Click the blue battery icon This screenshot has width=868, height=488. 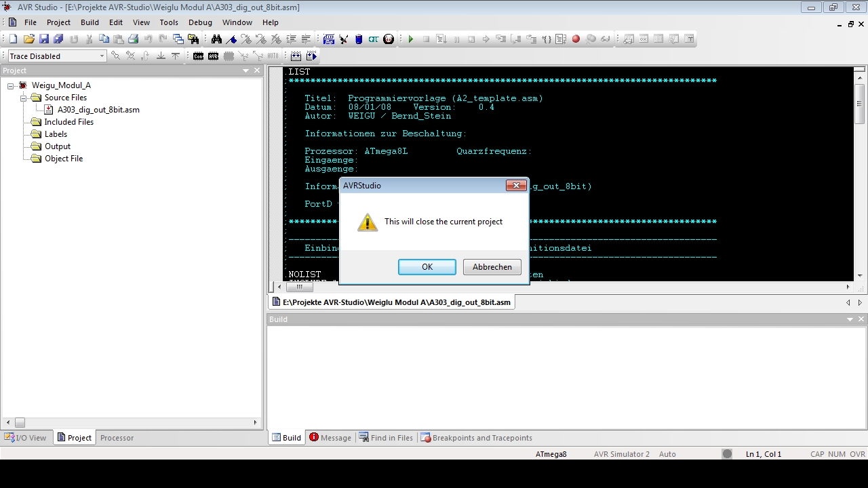click(359, 39)
